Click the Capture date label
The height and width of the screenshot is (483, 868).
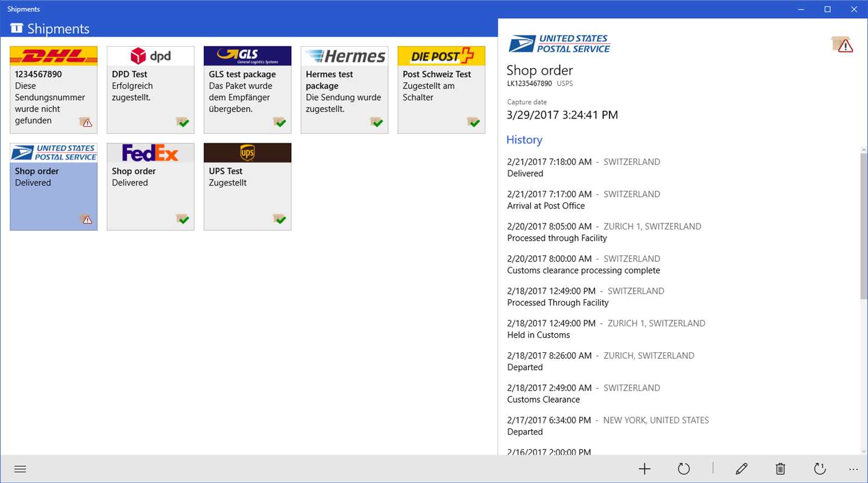click(x=527, y=102)
